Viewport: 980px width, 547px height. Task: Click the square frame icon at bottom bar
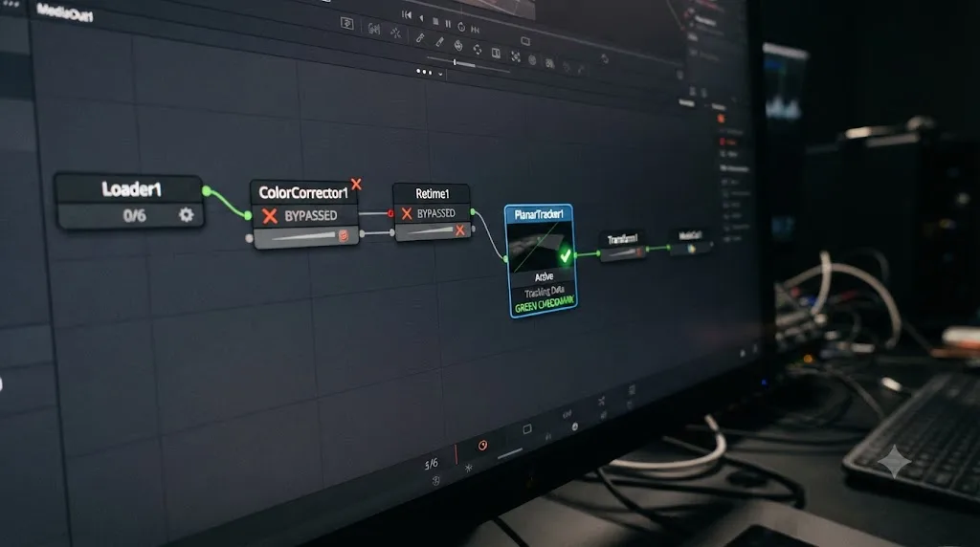click(527, 429)
